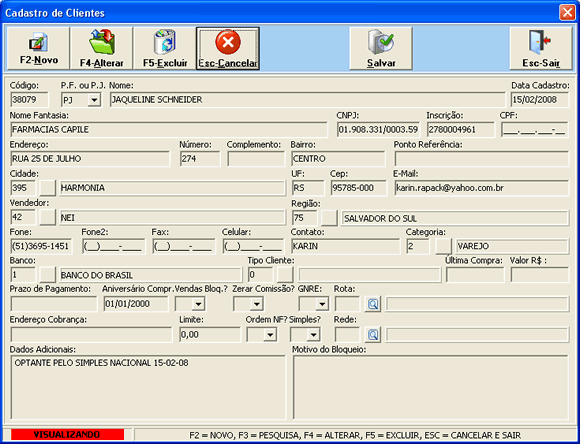Viewport: 580px width, 444px height.
Task: Expand the Vendas Bloq. dropdown
Action: click(x=199, y=304)
